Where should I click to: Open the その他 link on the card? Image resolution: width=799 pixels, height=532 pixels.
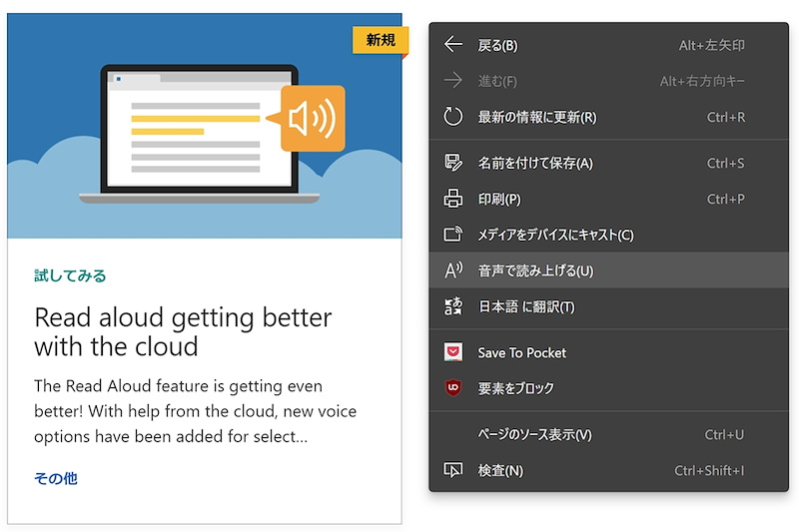point(56,478)
